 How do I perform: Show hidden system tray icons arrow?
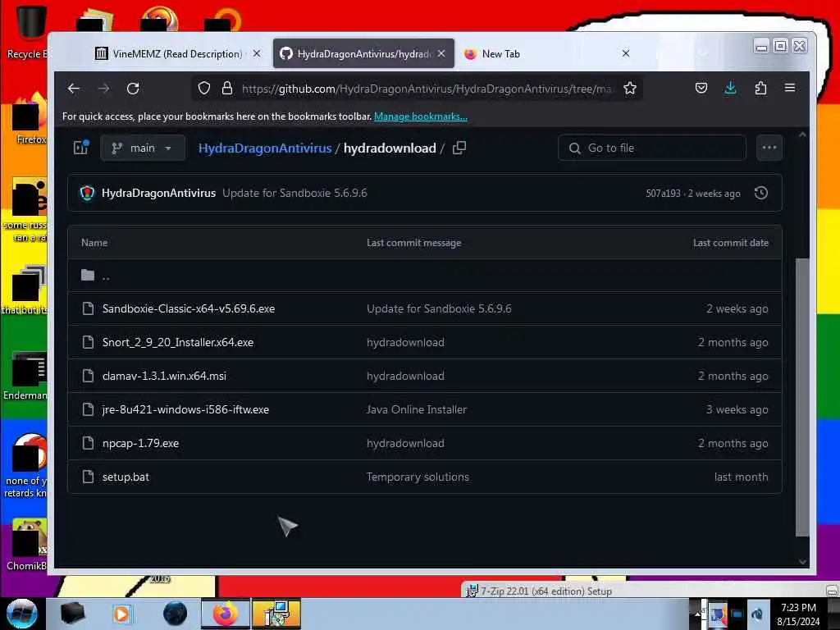tap(697, 614)
